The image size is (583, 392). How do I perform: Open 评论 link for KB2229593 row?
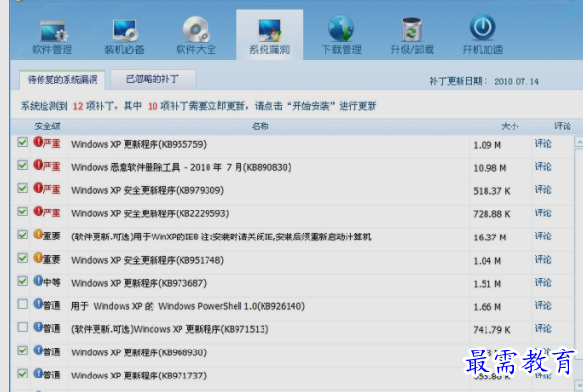542,213
